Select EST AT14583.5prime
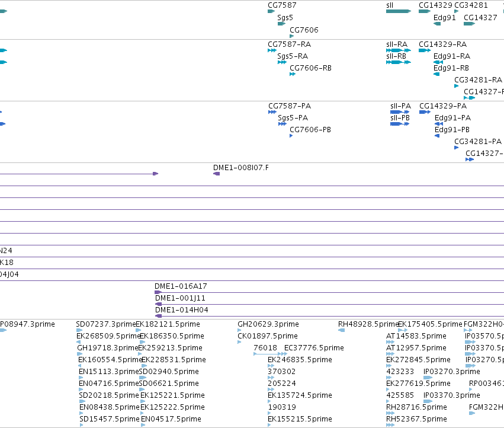 pos(416,336)
